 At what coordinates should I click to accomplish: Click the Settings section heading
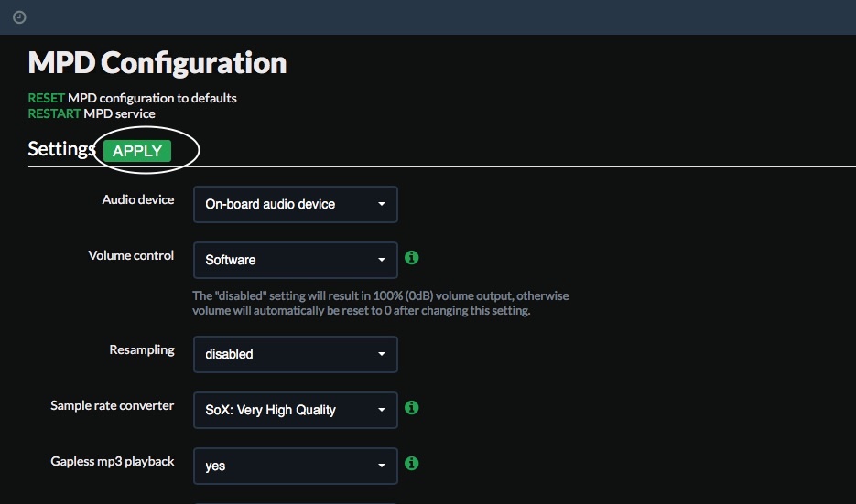[61, 149]
